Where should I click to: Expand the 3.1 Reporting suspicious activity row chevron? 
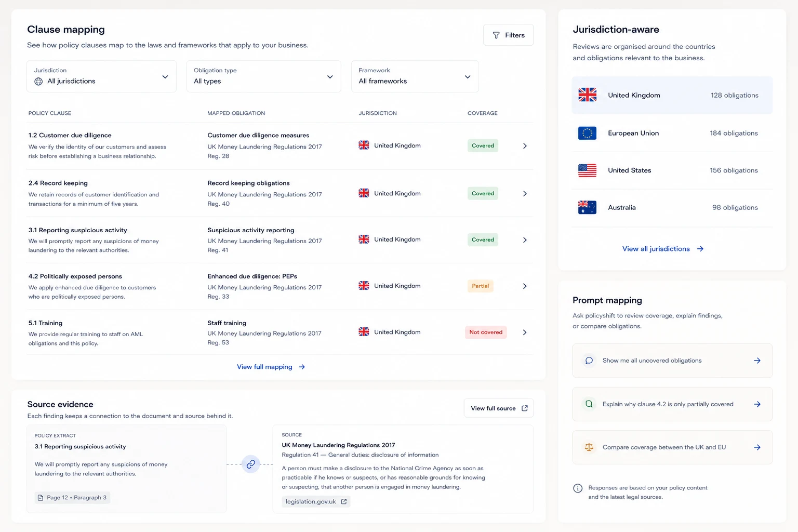tap(525, 240)
